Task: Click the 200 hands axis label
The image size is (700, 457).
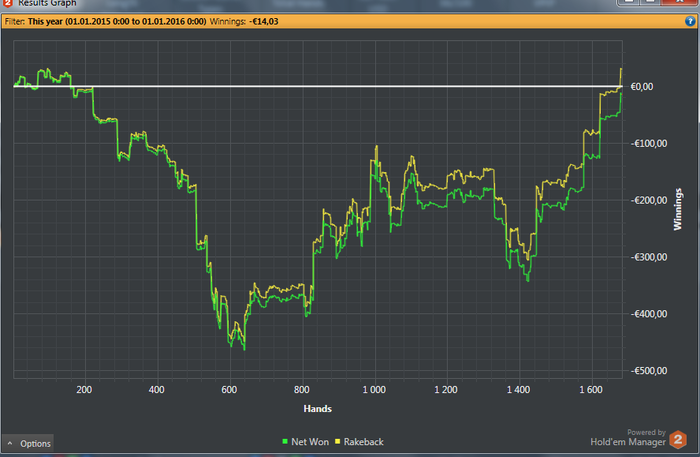Action: coord(84,390)
